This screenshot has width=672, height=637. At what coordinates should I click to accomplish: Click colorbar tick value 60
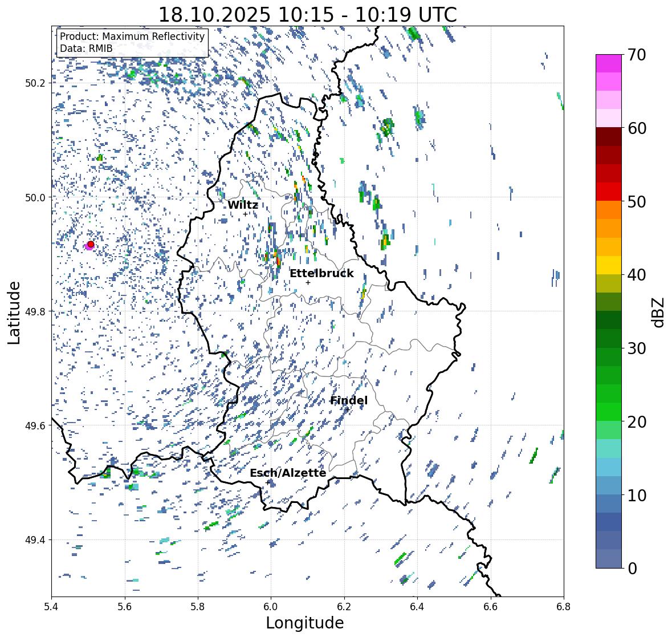pos(636,128)
